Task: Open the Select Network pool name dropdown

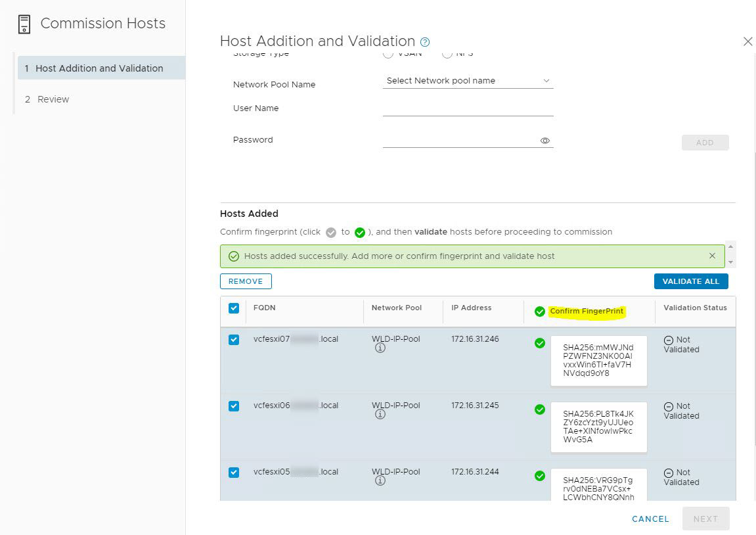Action: tap(468, 81)
